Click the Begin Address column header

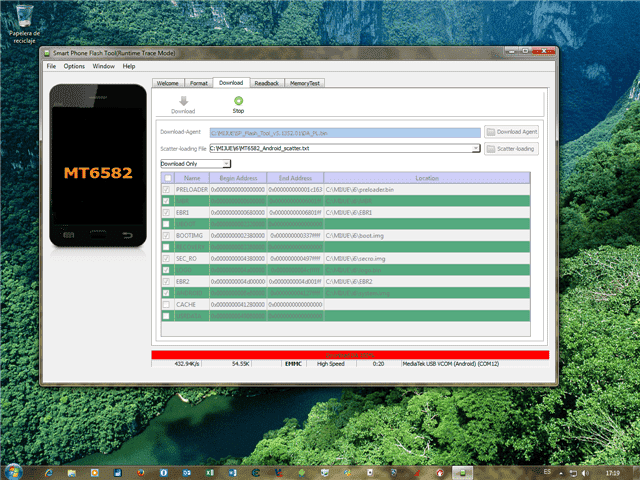[238, 178]
